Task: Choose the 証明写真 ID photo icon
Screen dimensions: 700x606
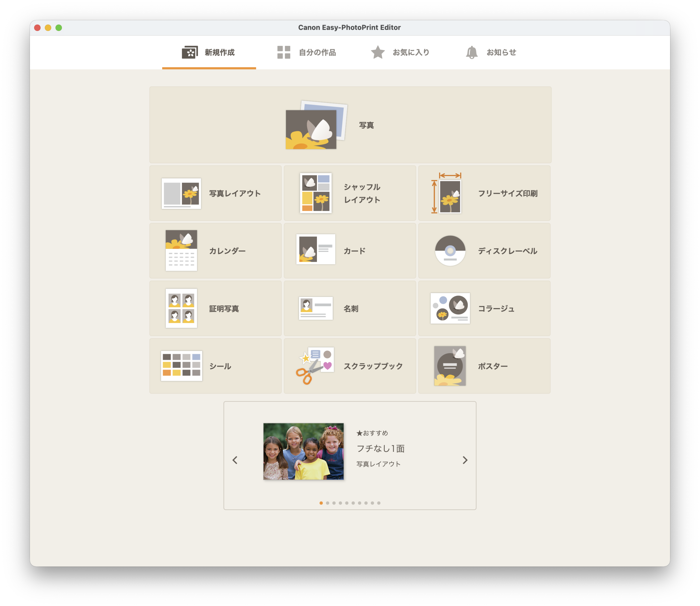Action: pos(181,308)
